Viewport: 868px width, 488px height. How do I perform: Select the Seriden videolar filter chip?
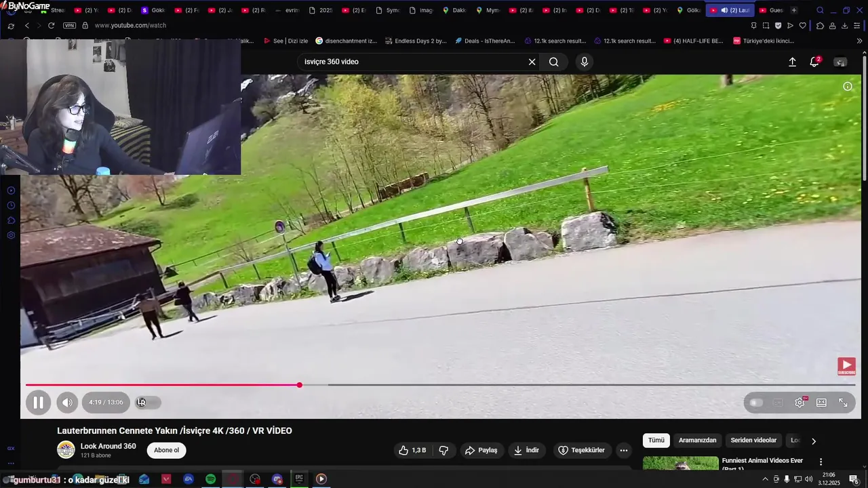pyautogui.click(x=753, y=441)
